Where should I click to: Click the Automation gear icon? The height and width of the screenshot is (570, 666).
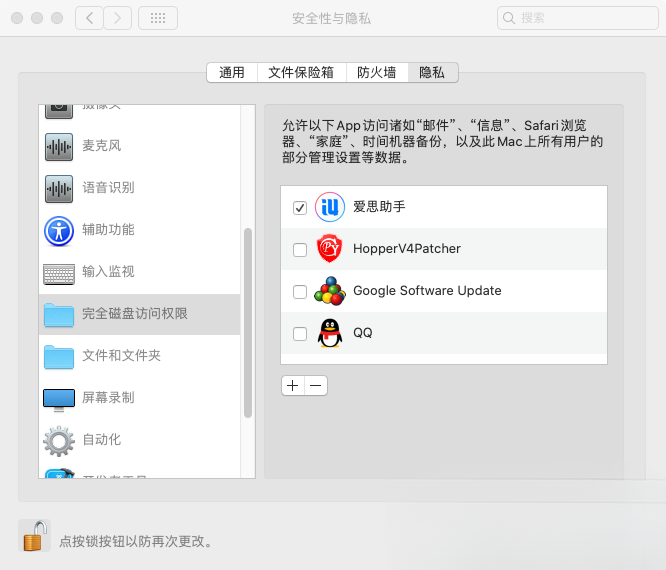click(59, 441)
